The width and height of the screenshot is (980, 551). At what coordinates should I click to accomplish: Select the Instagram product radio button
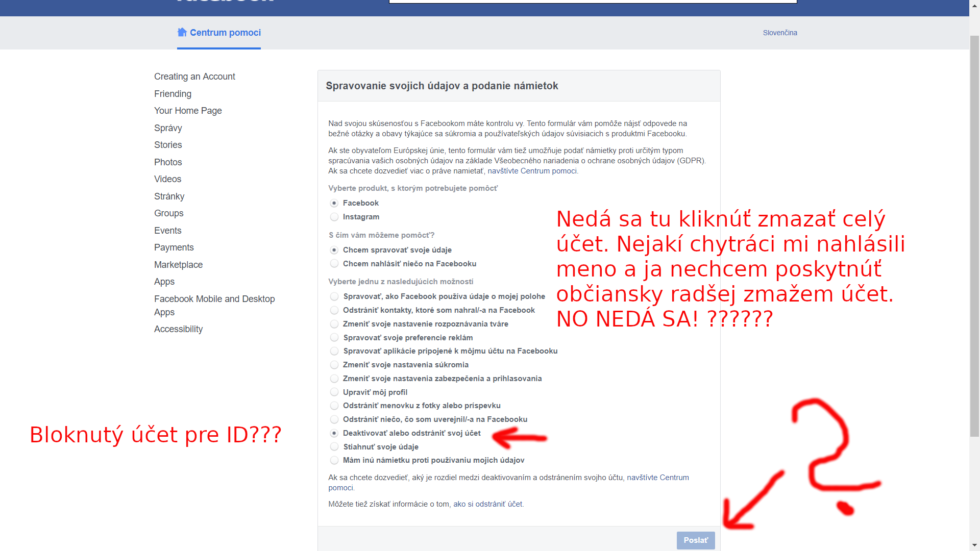pyautogui.click(x=334, y=217)
